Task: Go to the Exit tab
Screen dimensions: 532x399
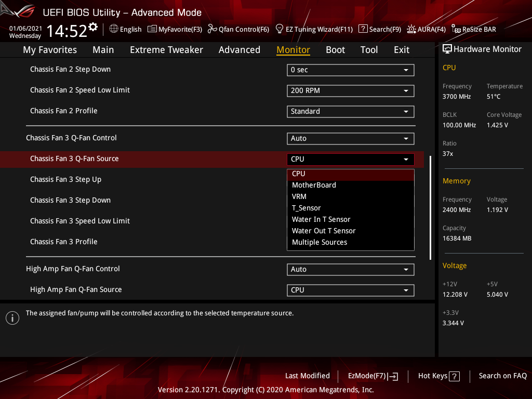Action: click(402, 50)
